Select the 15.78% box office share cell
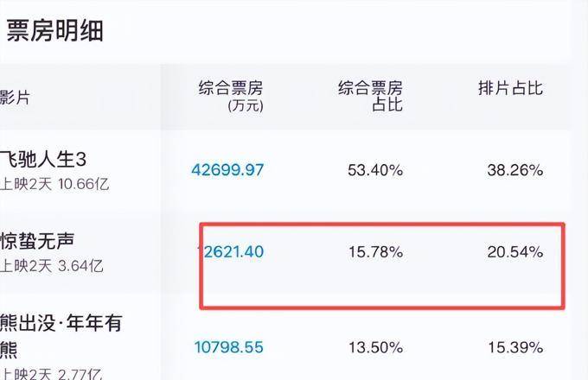 (375, 252)
